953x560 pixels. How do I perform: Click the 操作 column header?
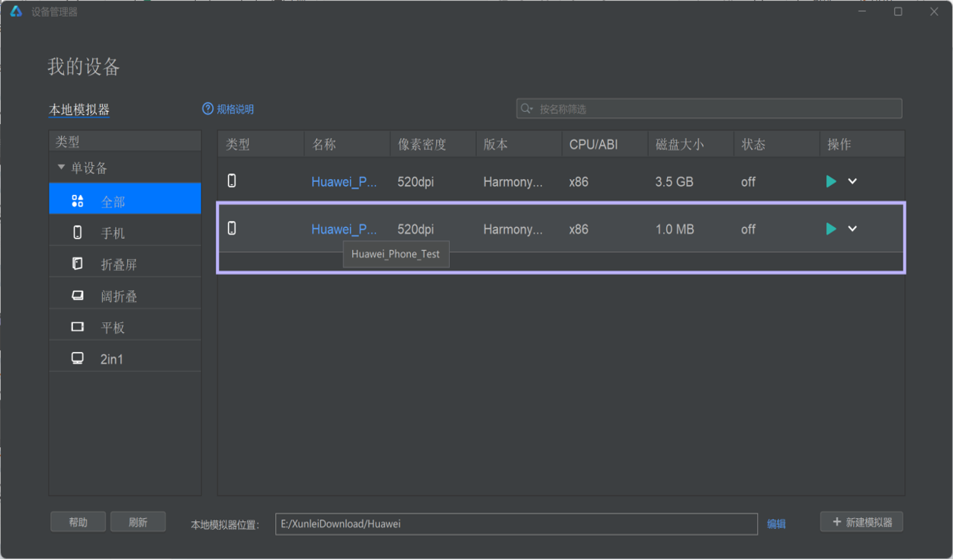point(862,144)
